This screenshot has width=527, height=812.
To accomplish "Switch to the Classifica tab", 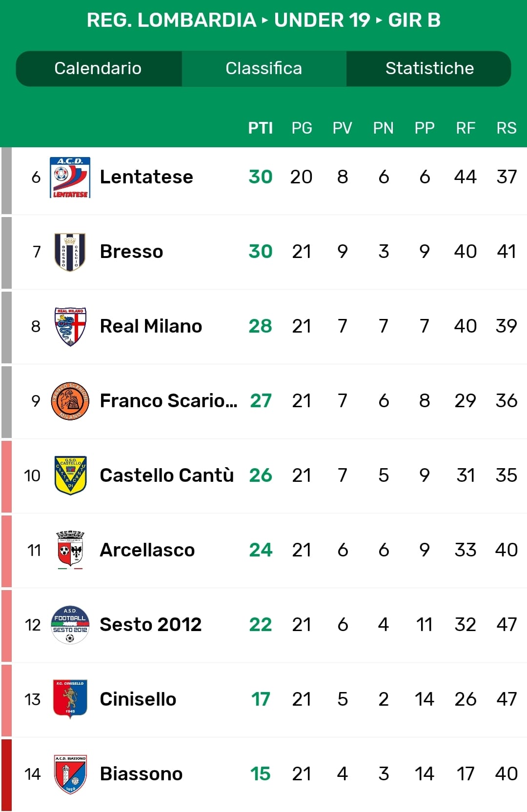I will point(263,68).
